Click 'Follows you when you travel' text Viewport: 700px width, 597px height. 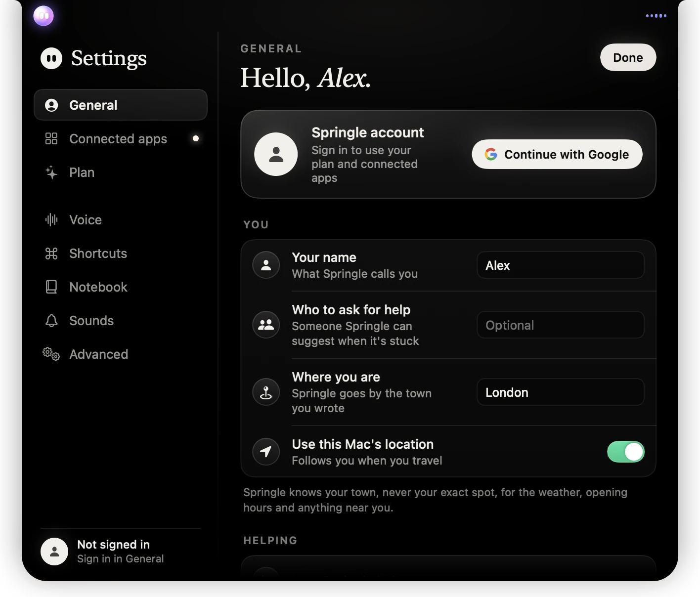point(367,461)
